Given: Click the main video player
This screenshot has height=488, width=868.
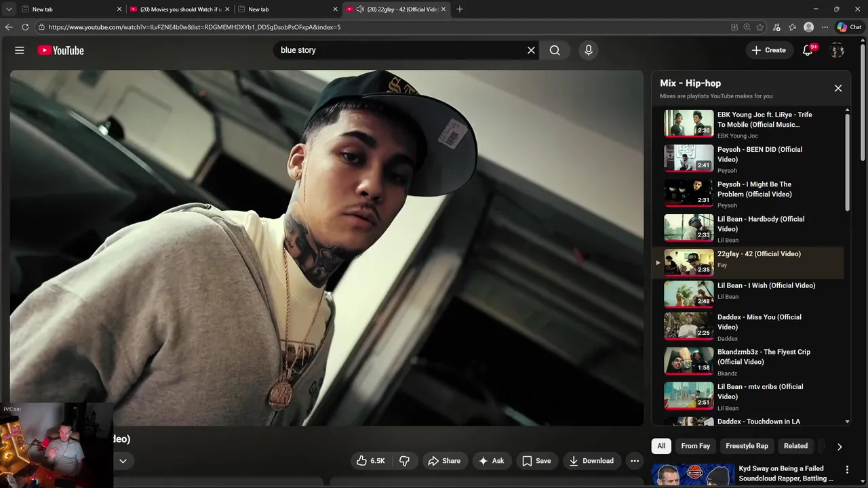Looking at the screenshot, I should point(327,248).
